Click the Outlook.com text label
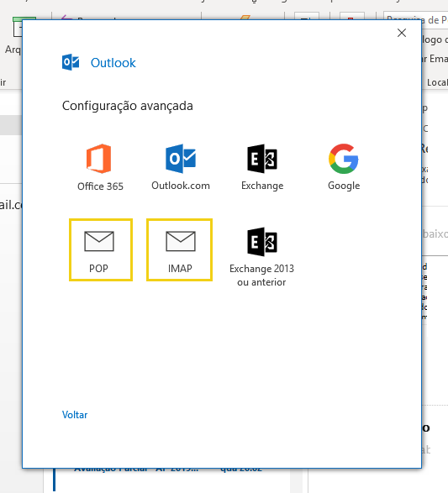This screenshot has height=493, width=448. pos(181,186)
